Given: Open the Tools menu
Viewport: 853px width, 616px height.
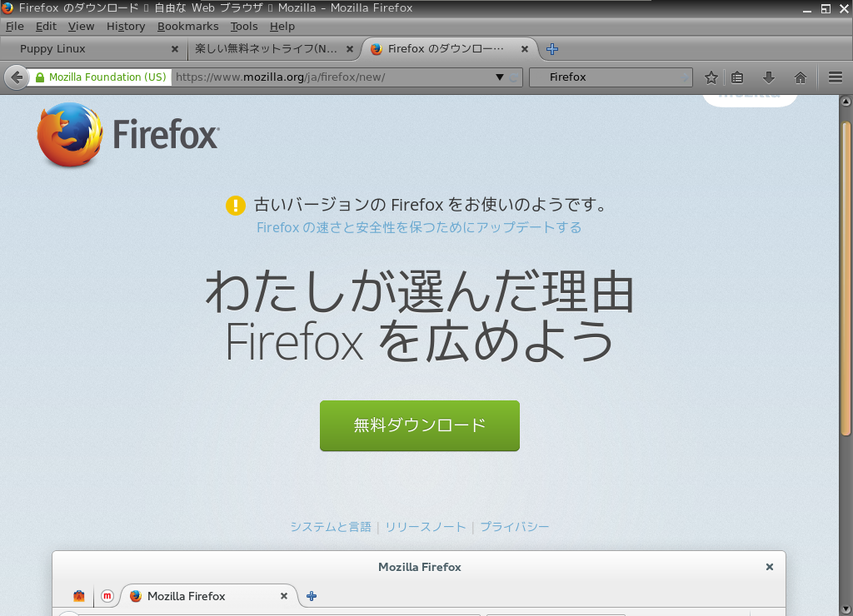Looking at the screenshot, I should (x=244, y=26).
